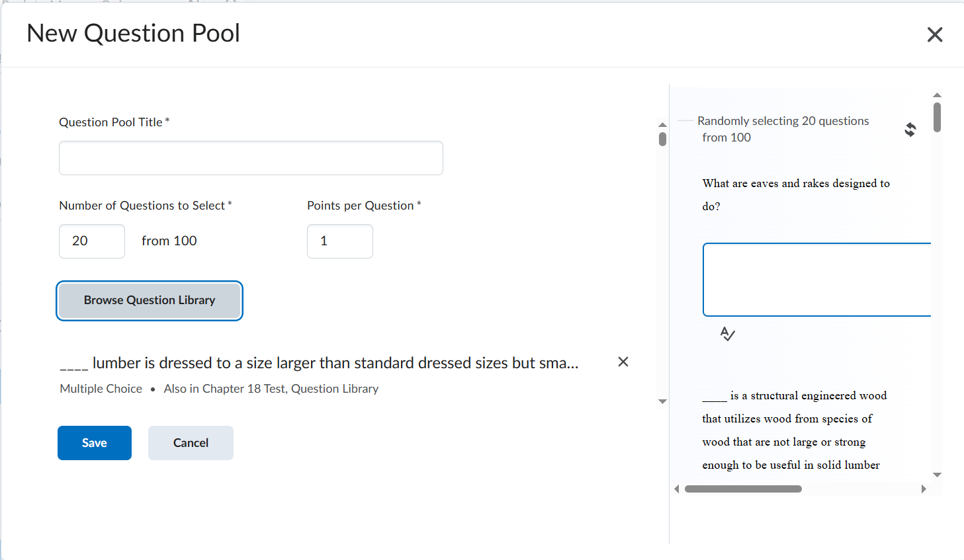Click the preview pane's vertical scrollbar thumb

pyautogui.click(x=937, y=118)
